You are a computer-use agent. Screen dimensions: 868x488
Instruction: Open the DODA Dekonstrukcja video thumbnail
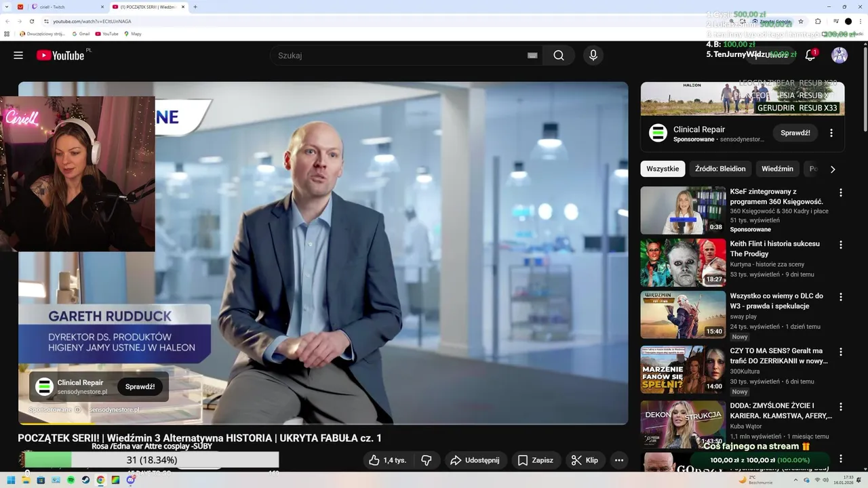683,424
